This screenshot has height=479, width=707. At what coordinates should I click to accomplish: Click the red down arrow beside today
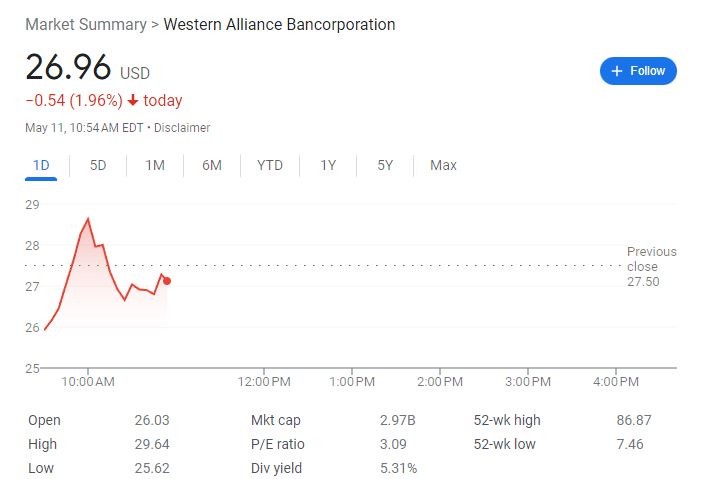click(x=132, y=101)
